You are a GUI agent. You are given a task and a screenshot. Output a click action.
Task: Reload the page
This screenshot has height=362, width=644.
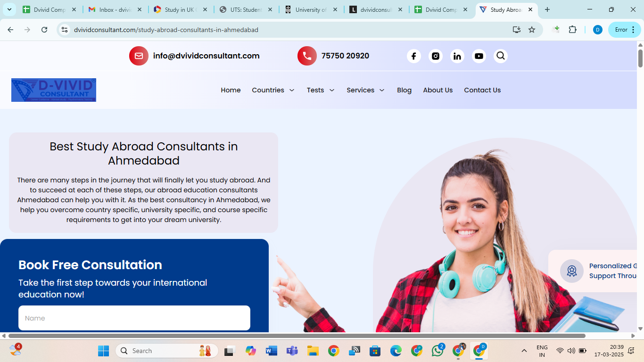(x=44, y=30)
